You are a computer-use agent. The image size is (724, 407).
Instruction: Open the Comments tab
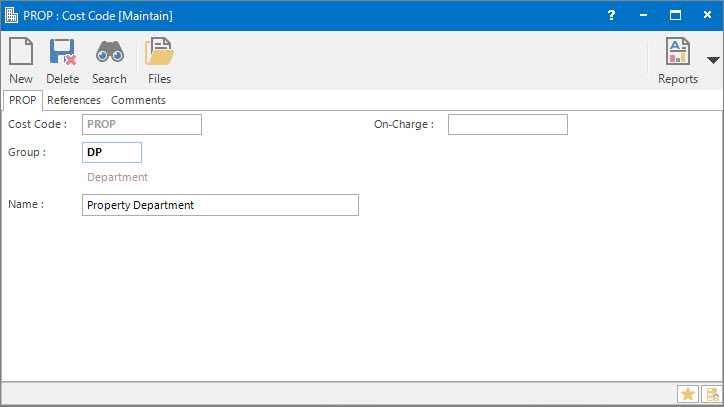[x=138, y=100]
